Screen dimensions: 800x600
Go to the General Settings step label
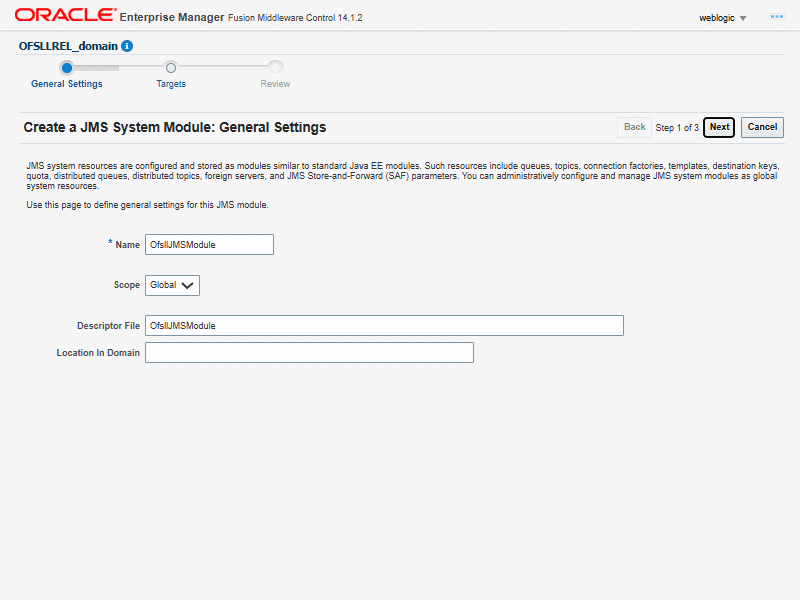click(x=67, y=84)
